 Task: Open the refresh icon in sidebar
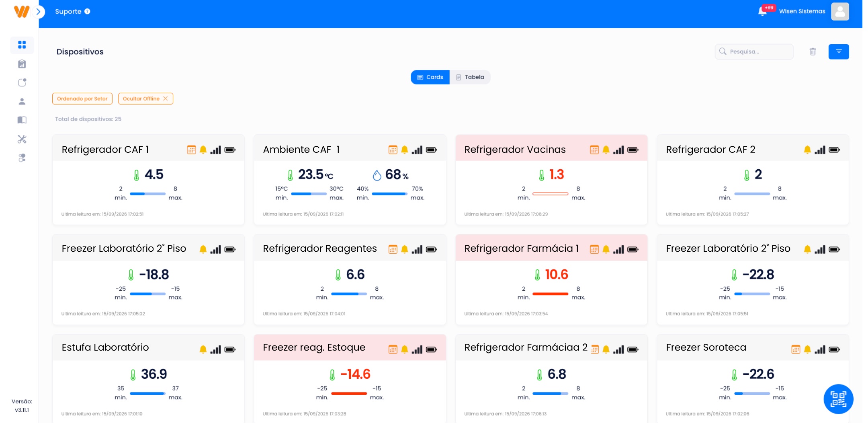(x=22, y=82)
